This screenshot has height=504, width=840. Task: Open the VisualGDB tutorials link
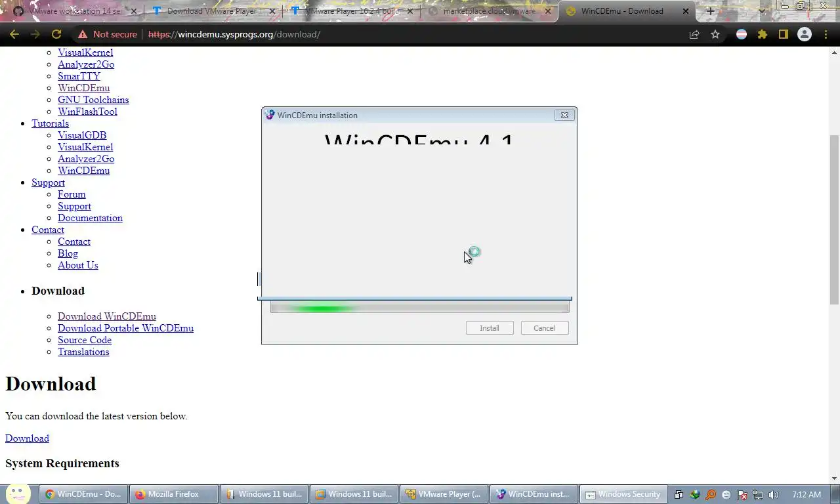click(x=82, y=135)
